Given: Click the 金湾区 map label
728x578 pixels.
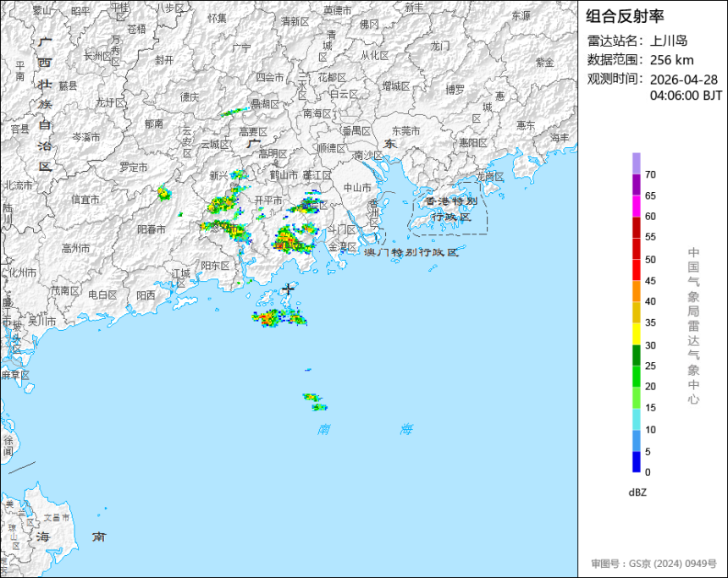Looking at the screenshot, I should coord(343,247).
